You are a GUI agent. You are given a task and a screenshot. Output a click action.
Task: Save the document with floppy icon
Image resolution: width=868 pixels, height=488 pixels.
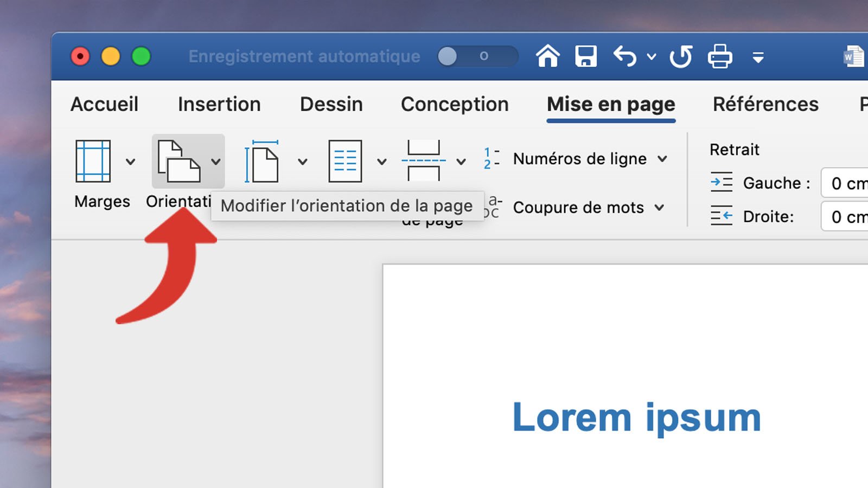pos(586,56)
